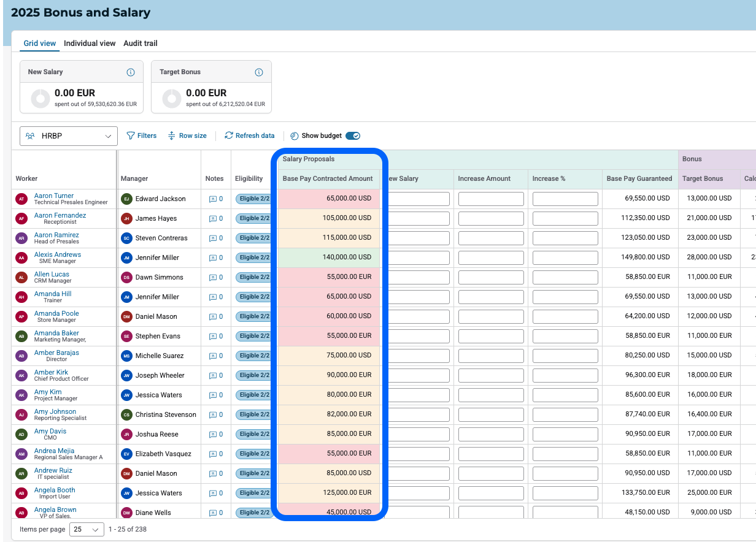Open the Filters funnel icon

[131, 135]
